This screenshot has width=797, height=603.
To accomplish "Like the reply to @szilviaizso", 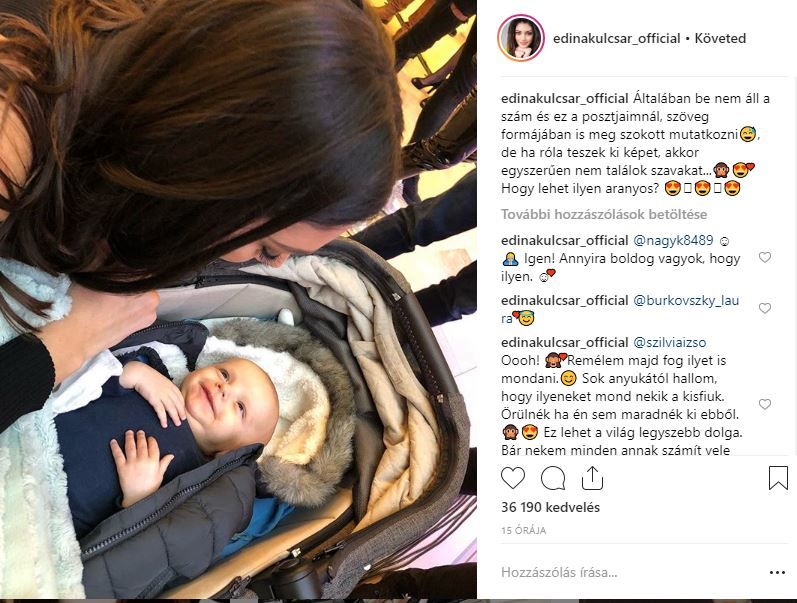I will click(x=764, y=404).
